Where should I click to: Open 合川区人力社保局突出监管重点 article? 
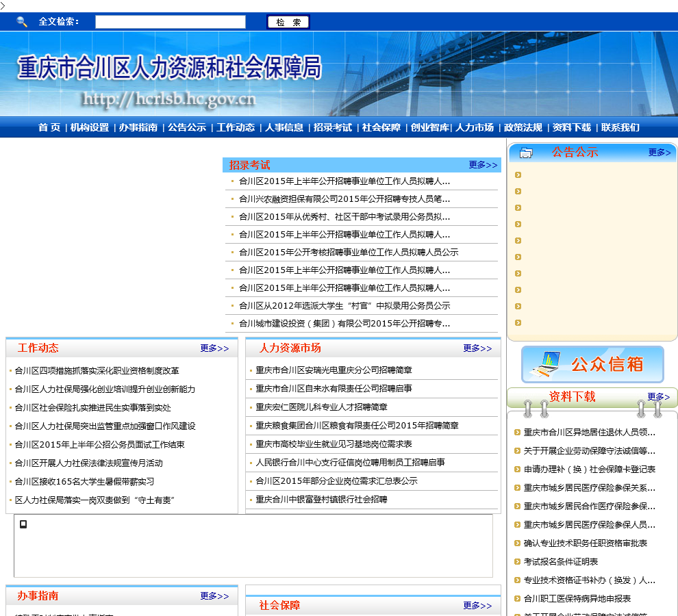point(105,426)
